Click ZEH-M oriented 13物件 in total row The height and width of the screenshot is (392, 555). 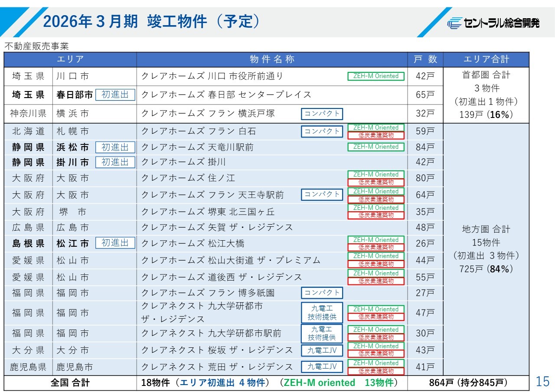point(339,383)
